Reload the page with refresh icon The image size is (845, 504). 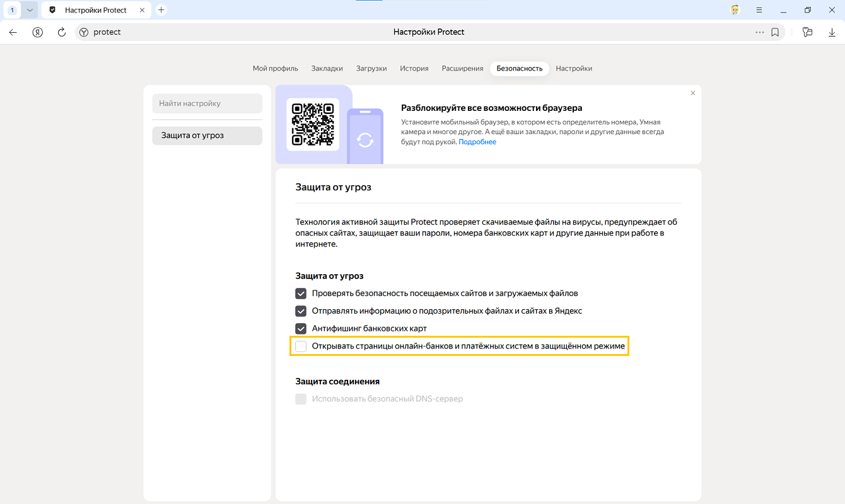tap(62, 32)
